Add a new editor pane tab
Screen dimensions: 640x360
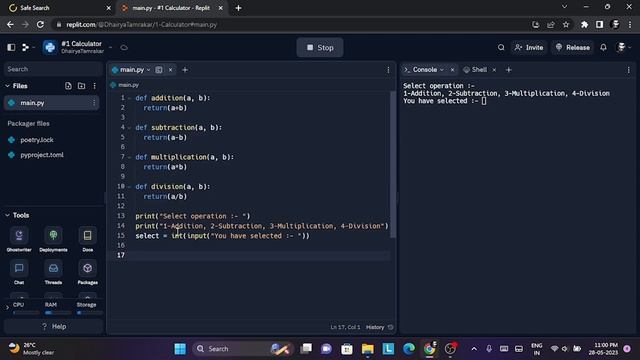[x=185, y=70]
